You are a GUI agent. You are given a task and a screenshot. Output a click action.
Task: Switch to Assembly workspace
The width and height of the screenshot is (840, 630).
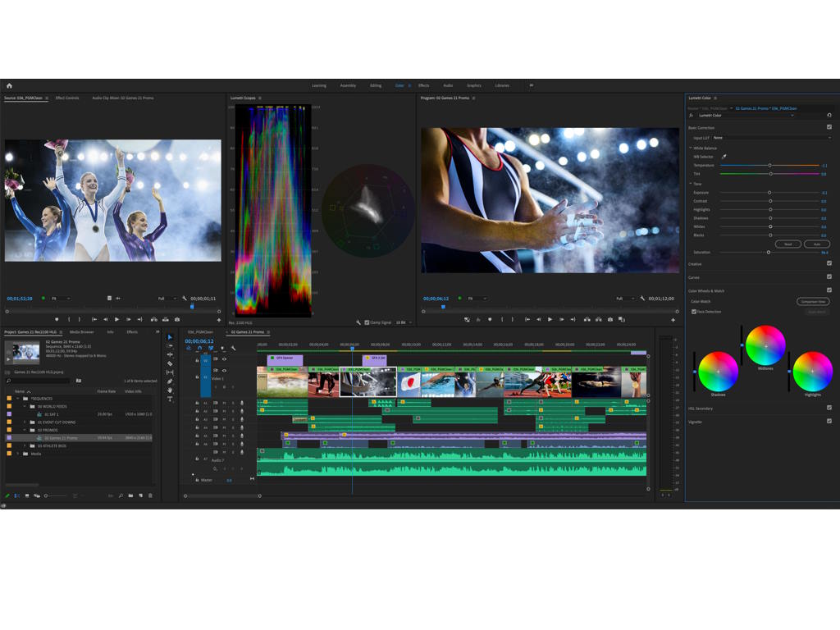348,85
